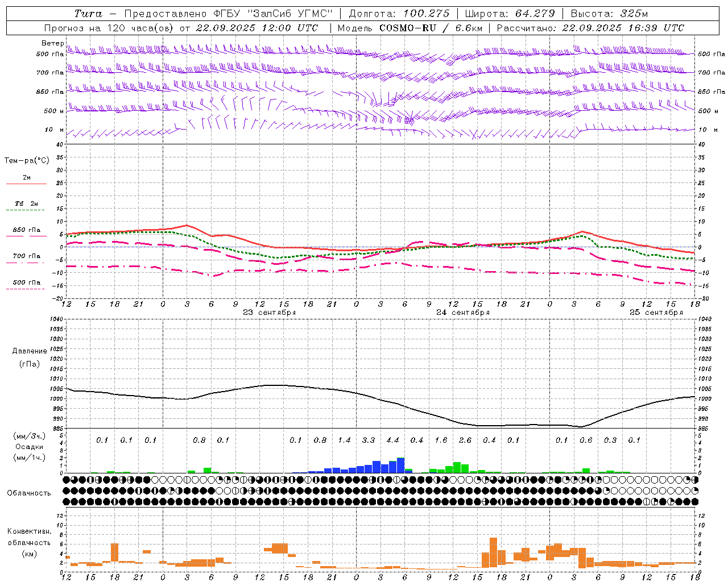Click the 24 сентября date label

pos(463,313)
